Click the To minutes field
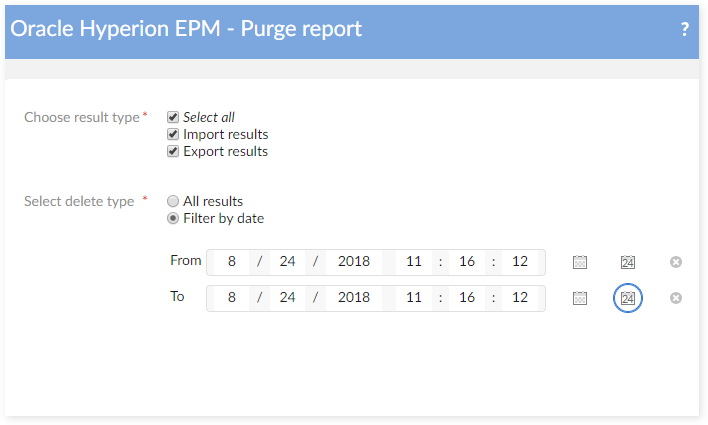Screen dimensions: 708x425 (x=466, y=298)
